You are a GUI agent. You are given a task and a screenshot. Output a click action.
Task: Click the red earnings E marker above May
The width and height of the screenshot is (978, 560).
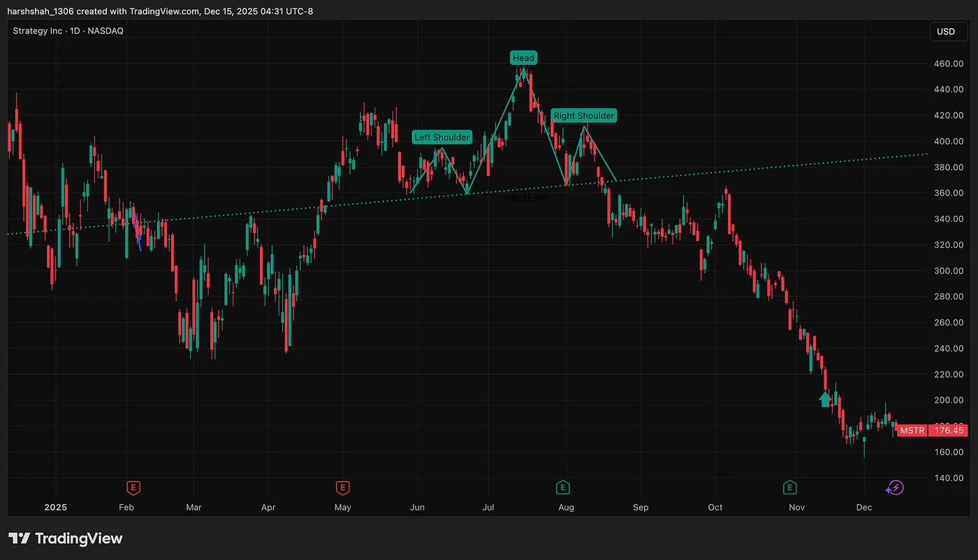click(342, 487)
